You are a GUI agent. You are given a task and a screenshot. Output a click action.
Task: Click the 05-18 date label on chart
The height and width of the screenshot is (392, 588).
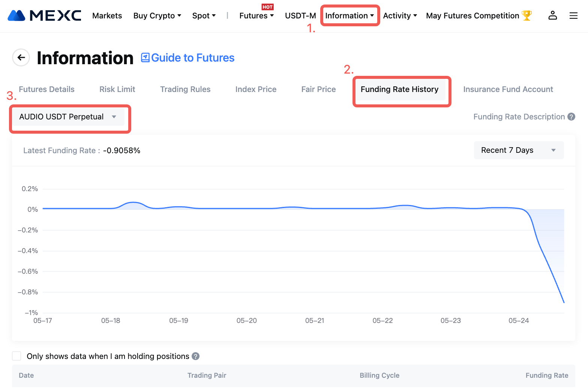[x=111, y=321]
